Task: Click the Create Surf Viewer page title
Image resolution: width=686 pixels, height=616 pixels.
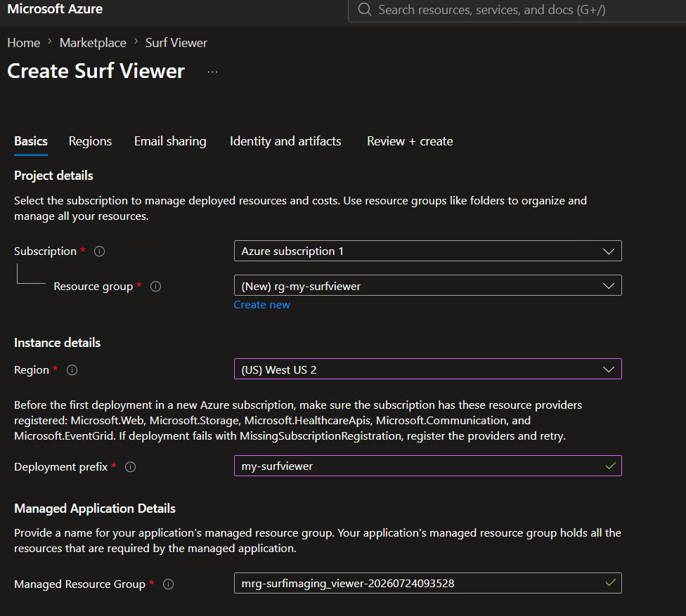Action: click(x=96, y=71)
